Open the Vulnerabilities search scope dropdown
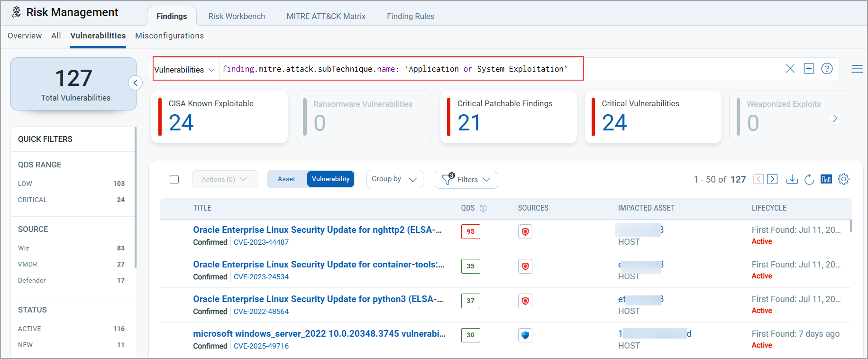The width and height of the screenshot is (868, 359). [x=184, y=70]
